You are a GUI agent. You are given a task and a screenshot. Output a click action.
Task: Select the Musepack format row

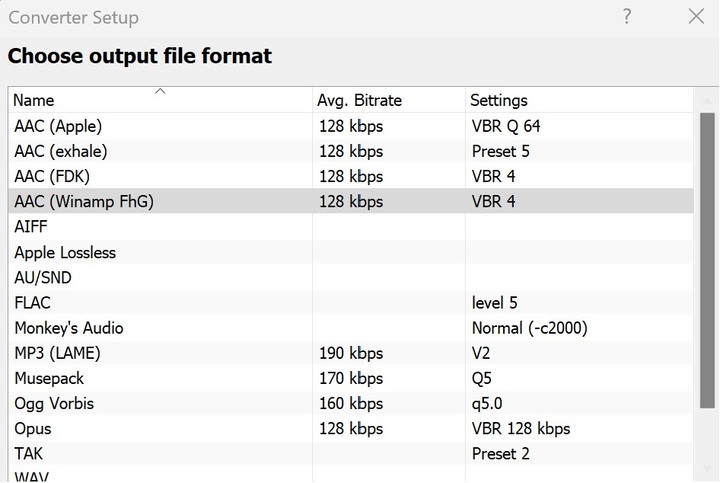click(x=351, y=378)
